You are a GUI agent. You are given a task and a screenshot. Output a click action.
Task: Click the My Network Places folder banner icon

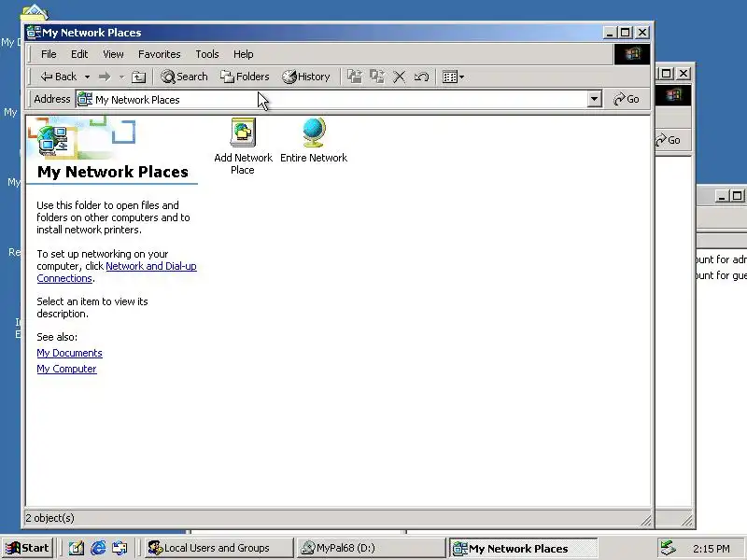[52, 140]
